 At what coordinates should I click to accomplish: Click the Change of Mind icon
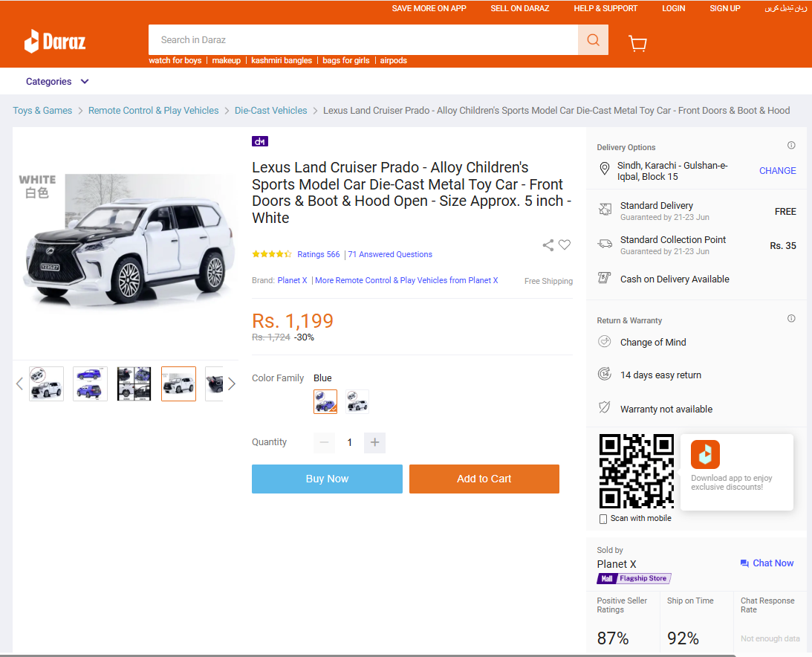point(604,341)
